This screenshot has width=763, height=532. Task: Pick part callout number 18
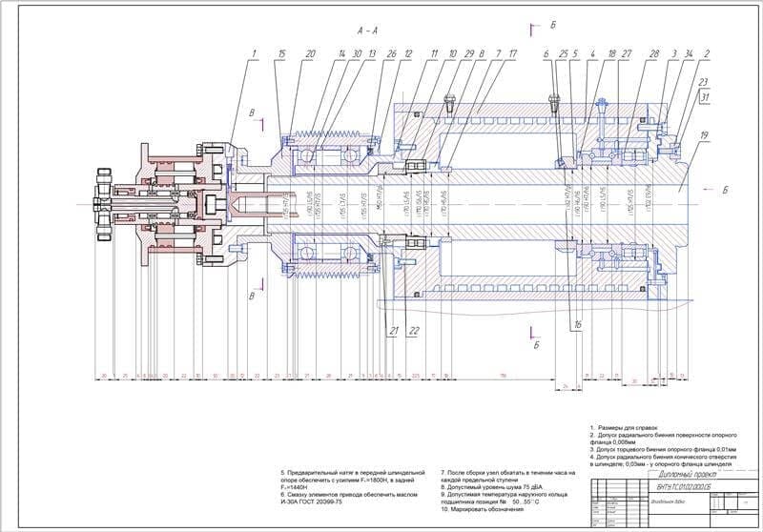coord(611,54)
